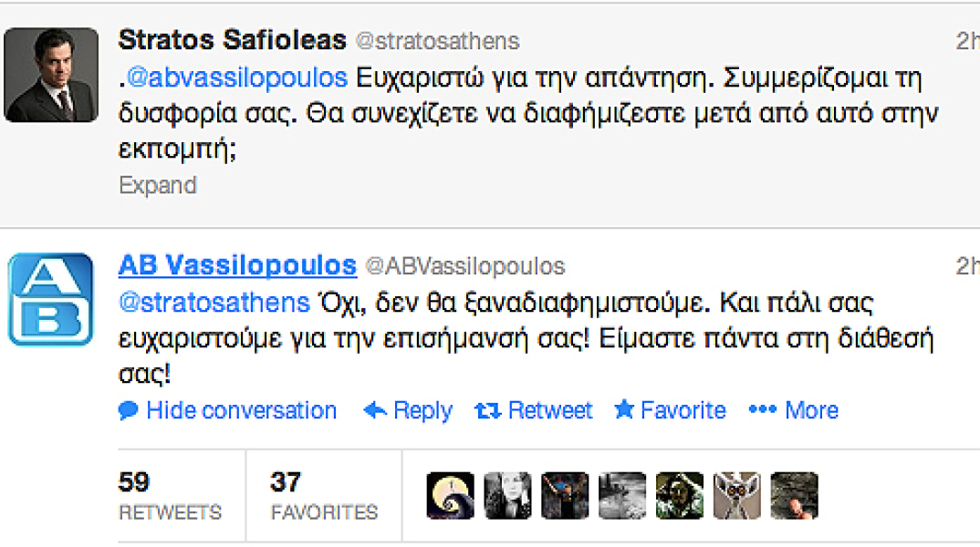View the 59 retweets list

click(170, 497)
